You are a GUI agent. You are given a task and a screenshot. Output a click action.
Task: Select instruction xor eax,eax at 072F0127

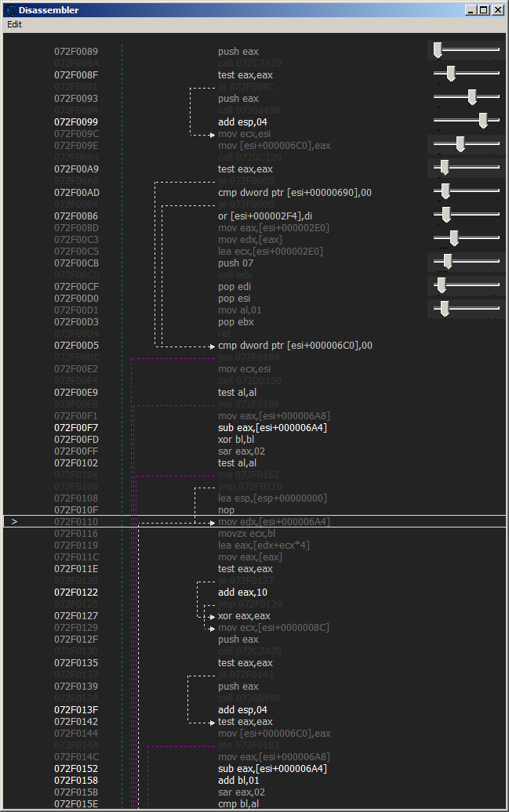[244, 616]
